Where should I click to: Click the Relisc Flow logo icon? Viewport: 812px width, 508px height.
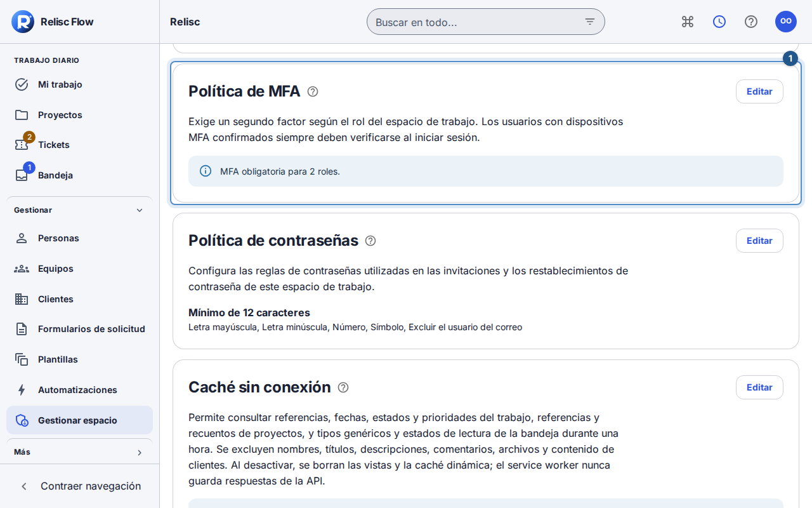click(x=23, y=22)
